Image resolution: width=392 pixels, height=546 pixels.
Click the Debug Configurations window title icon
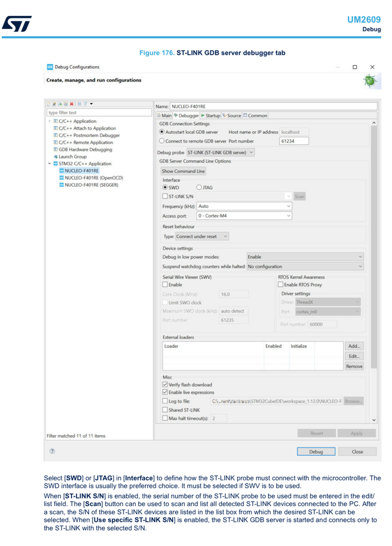pyautogui.click(x=50, y=67)
